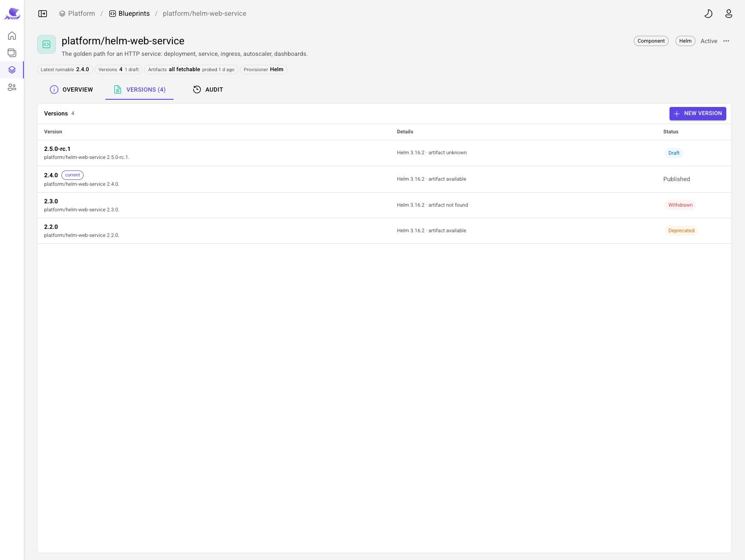Click the Status column header

coord(670,132)
